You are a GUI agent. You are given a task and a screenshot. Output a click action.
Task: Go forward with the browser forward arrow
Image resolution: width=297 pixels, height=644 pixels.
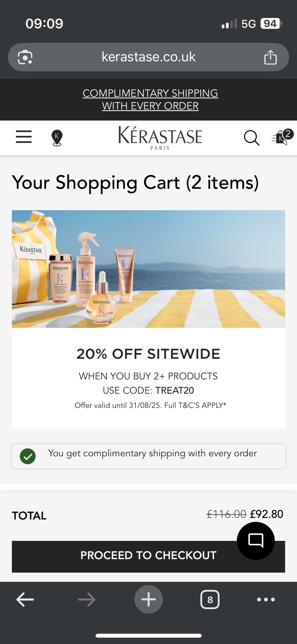[87, 599]
